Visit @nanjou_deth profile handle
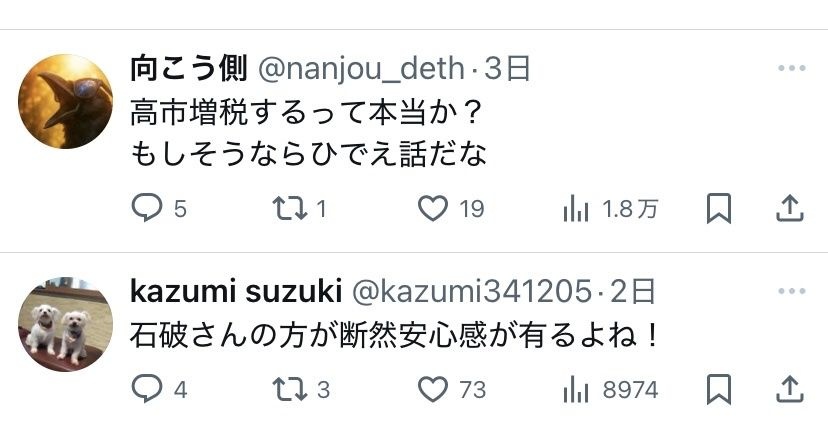 [362, 69]
